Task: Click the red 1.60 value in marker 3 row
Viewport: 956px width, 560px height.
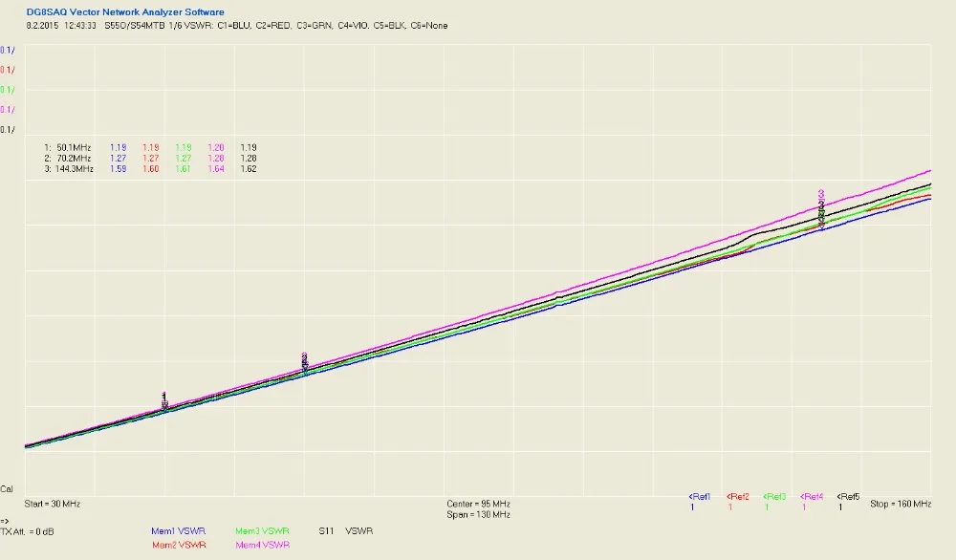Action: 151,169
